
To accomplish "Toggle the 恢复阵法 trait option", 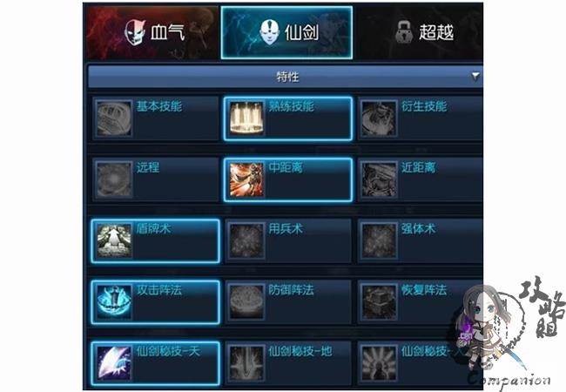I will pos(421,302).
